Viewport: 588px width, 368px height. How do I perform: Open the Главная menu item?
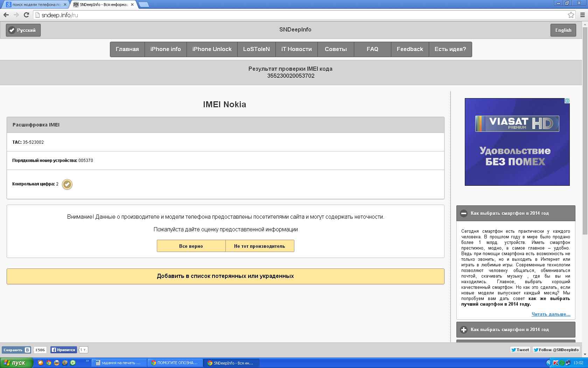point(127,49)
